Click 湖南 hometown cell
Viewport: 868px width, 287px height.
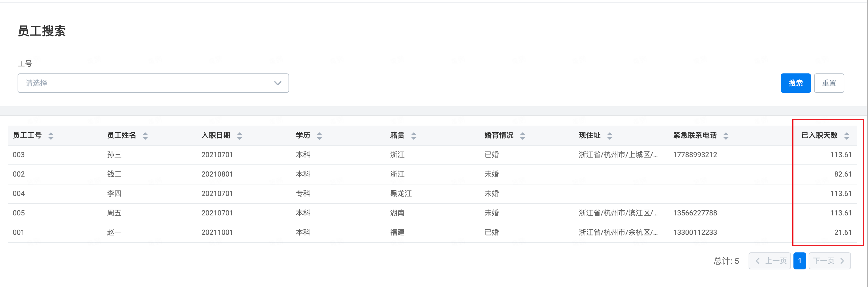pyautogui.click(x=397, y=213)
